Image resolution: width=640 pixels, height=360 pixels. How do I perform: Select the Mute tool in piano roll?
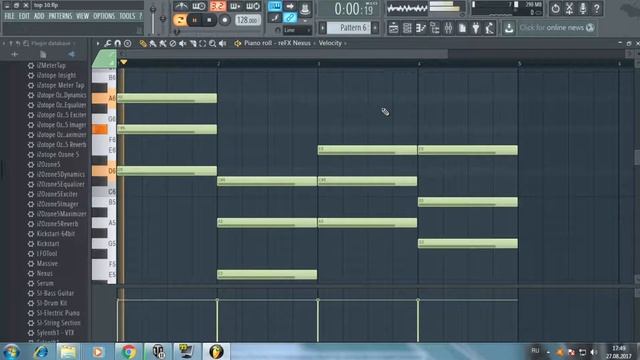[182, 43]
